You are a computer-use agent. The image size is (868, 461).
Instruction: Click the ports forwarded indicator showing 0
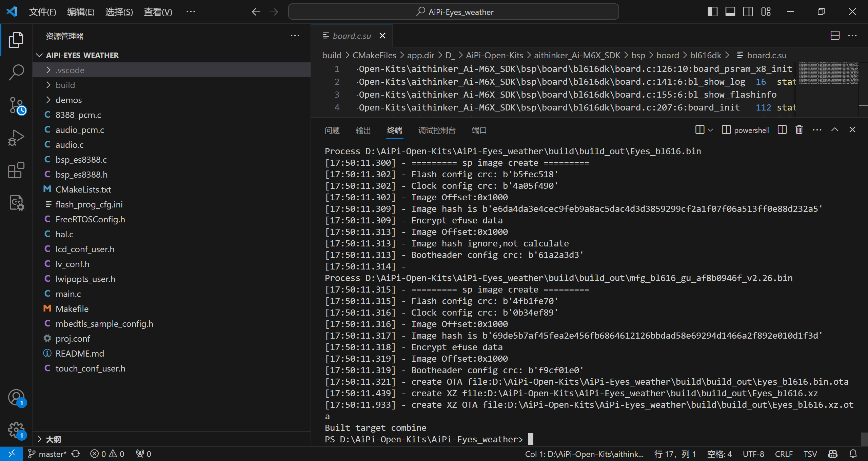[143, 454]
